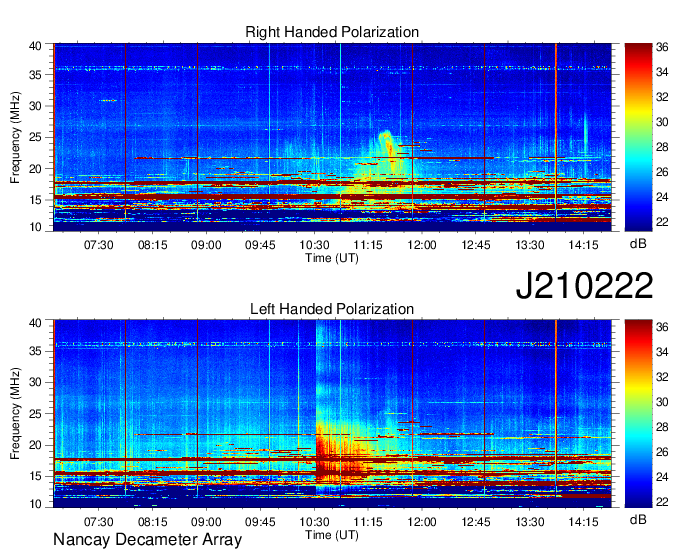Image resolution: width=680 pixels, height=552 pixels.
Task: Click the Frequency (MHz) label of the Left Handed plot
Action: pyautogui.click(x=15, y=414)
